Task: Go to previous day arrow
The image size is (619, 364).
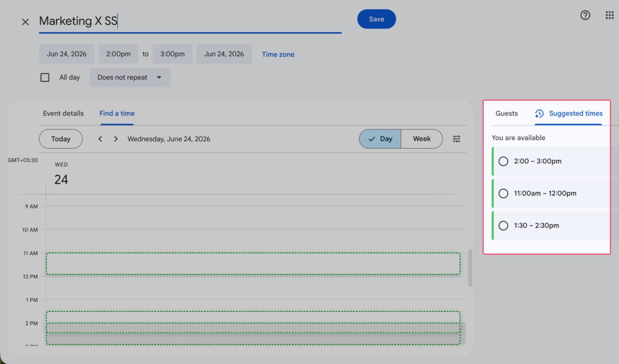Action: [x=100, y=139]
